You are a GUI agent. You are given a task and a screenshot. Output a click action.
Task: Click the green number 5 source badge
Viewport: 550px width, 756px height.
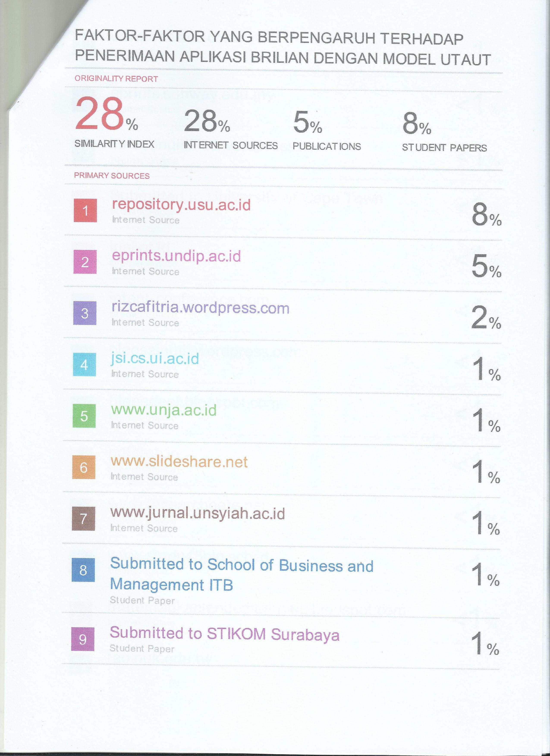coord(84,416)
